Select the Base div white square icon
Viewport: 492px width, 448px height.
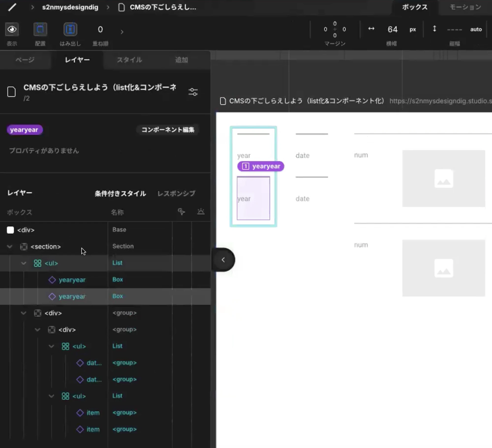click(x=10, y=230)
